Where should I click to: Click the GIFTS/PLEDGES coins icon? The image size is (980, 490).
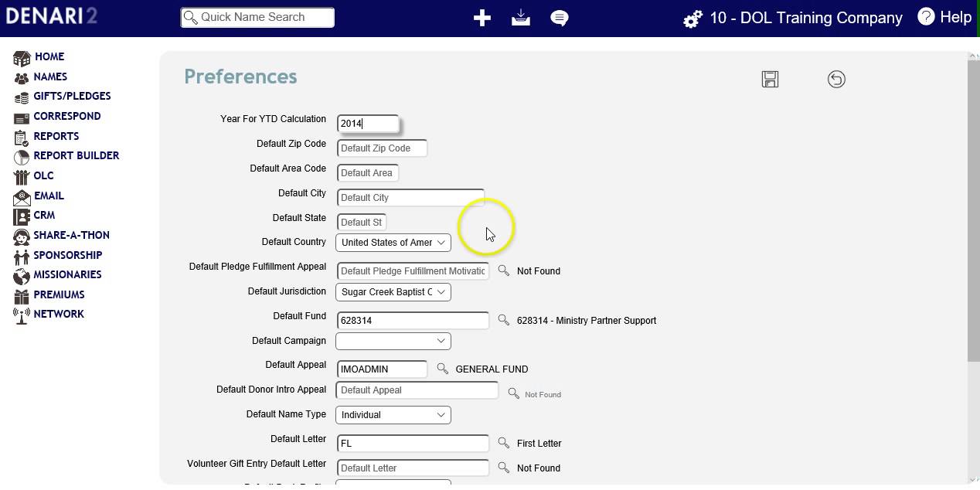click(22, 97)
